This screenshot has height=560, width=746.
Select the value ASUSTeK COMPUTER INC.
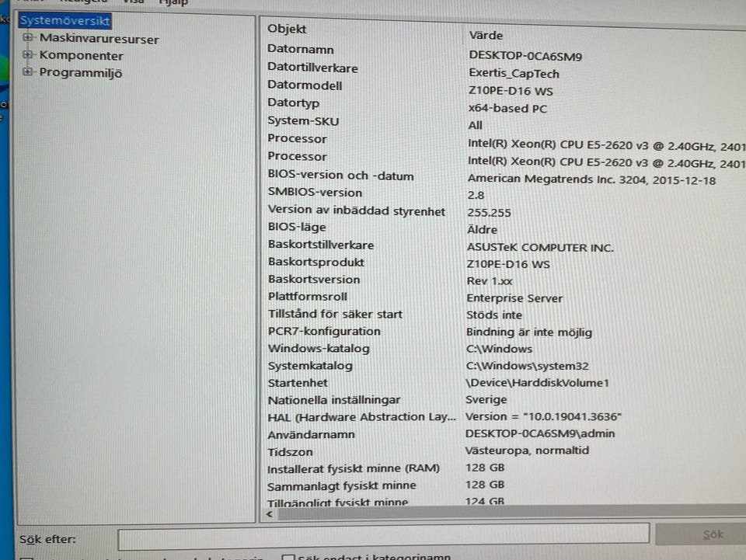click(540, 247)
